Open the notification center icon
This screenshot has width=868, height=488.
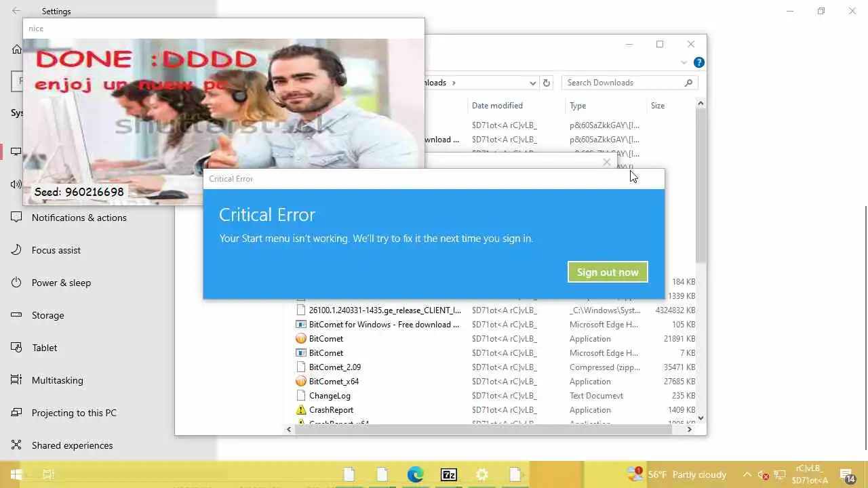[x=847, y=474]
